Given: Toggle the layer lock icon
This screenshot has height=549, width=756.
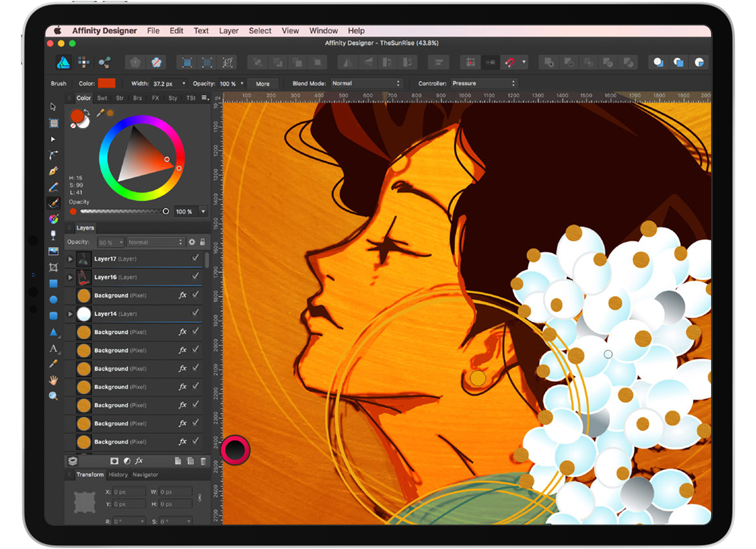Looking at the screenshot, I should (203, 242).
